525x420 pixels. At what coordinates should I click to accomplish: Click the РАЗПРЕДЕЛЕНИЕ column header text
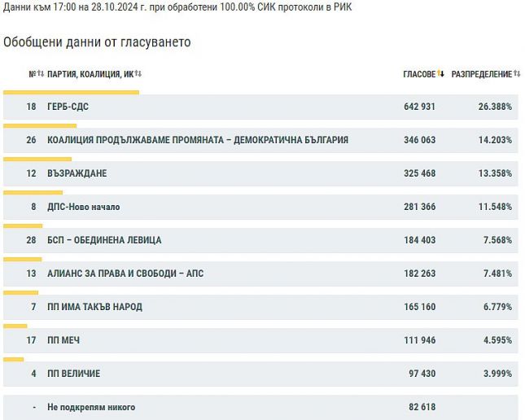tap(482, 74)
